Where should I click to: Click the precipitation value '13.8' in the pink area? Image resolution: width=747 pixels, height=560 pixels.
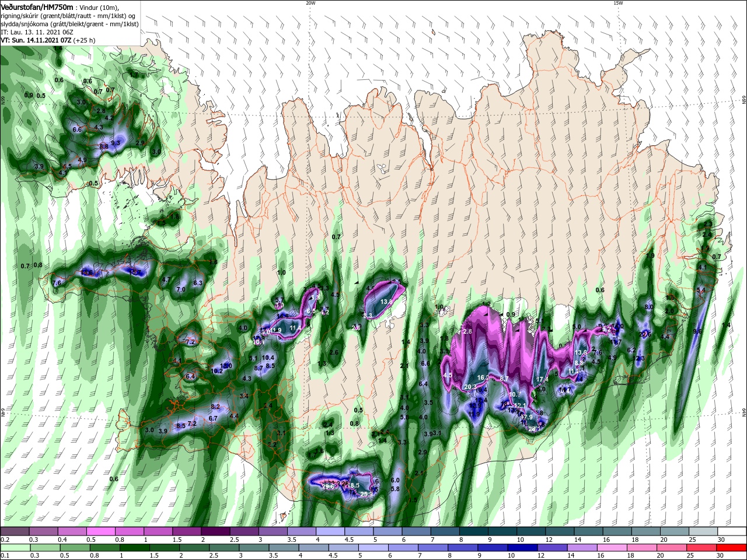pyautogui.click(x=386, y=302)
